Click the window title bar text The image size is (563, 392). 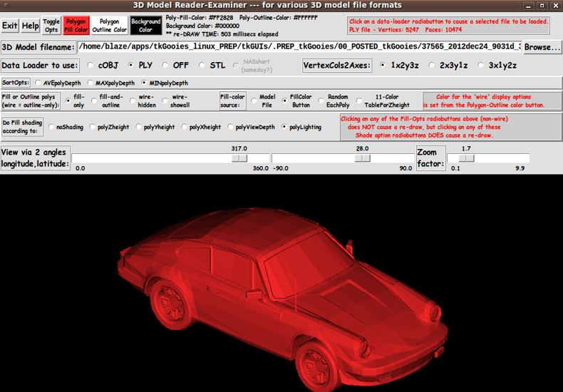[267, 5]
